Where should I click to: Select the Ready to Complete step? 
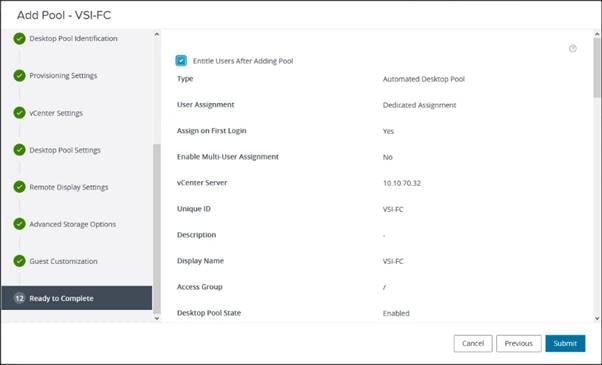(77, 298)
